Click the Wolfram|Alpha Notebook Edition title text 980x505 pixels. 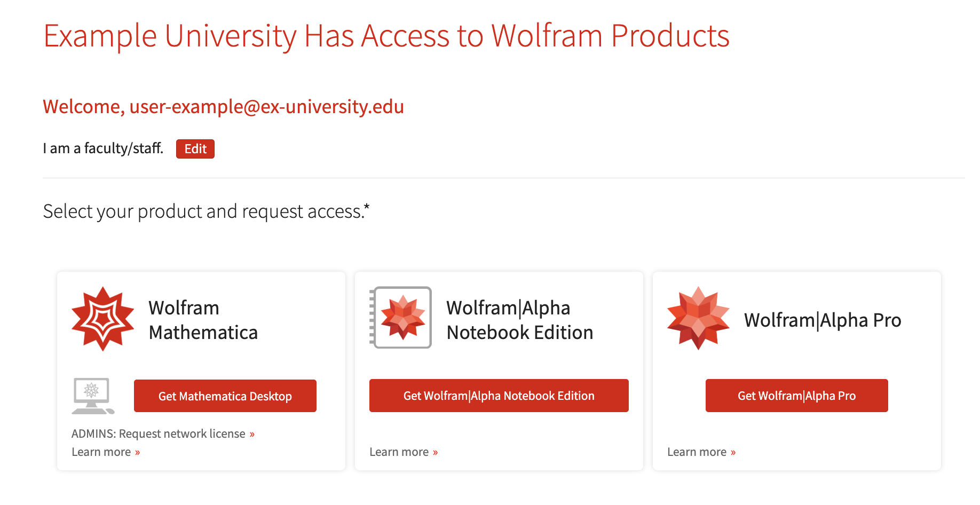519,320
